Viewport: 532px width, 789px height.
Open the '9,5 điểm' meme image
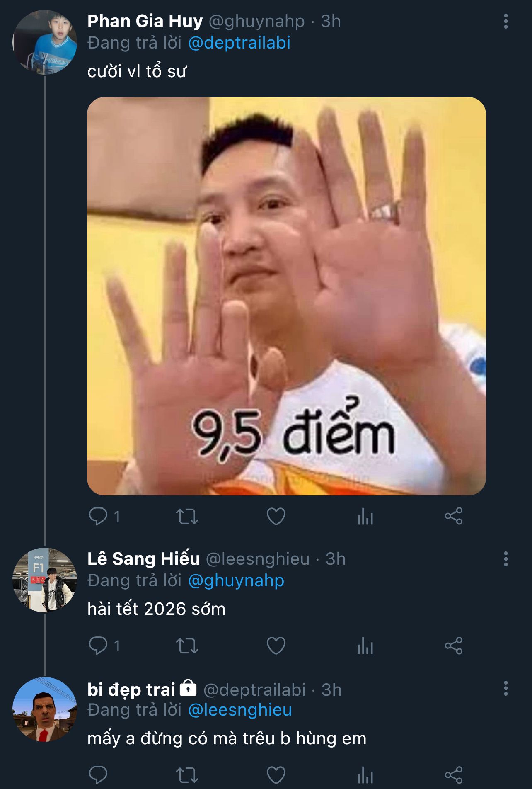286,296
